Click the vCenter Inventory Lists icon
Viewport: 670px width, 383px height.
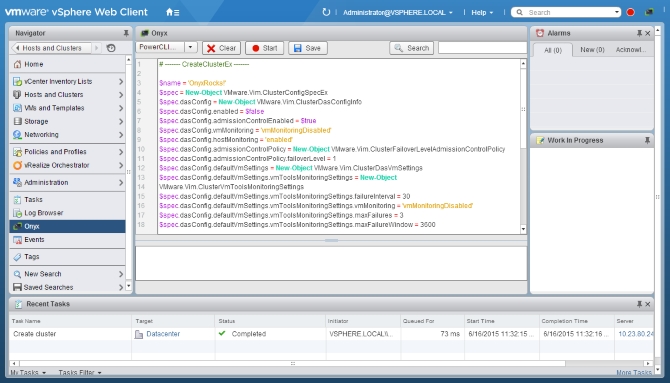click(17, 81)
